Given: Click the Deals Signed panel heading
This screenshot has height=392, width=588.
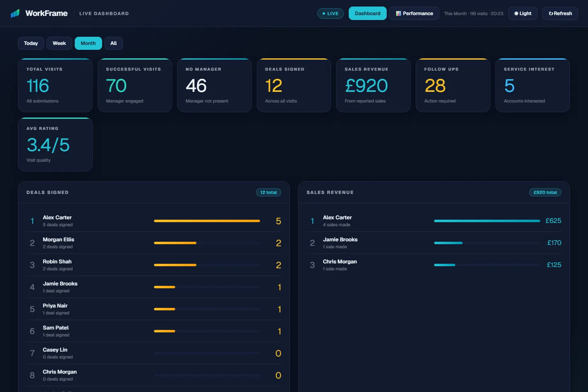Looking at the screenshot, I should 47,192.
